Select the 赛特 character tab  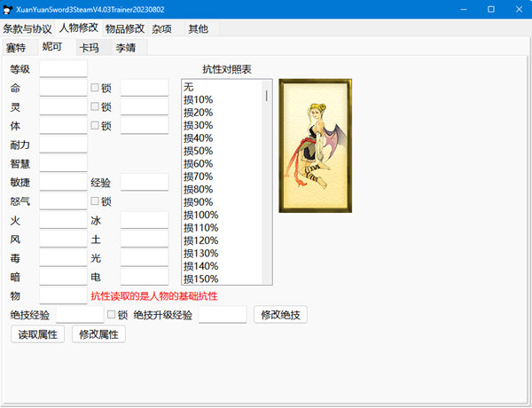[16, 48]
